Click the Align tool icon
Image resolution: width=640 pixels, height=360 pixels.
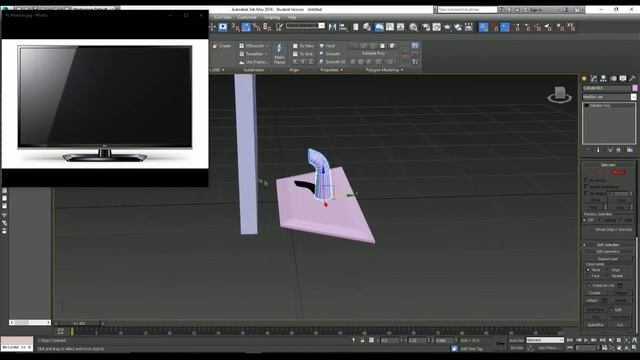coord(343,27)
